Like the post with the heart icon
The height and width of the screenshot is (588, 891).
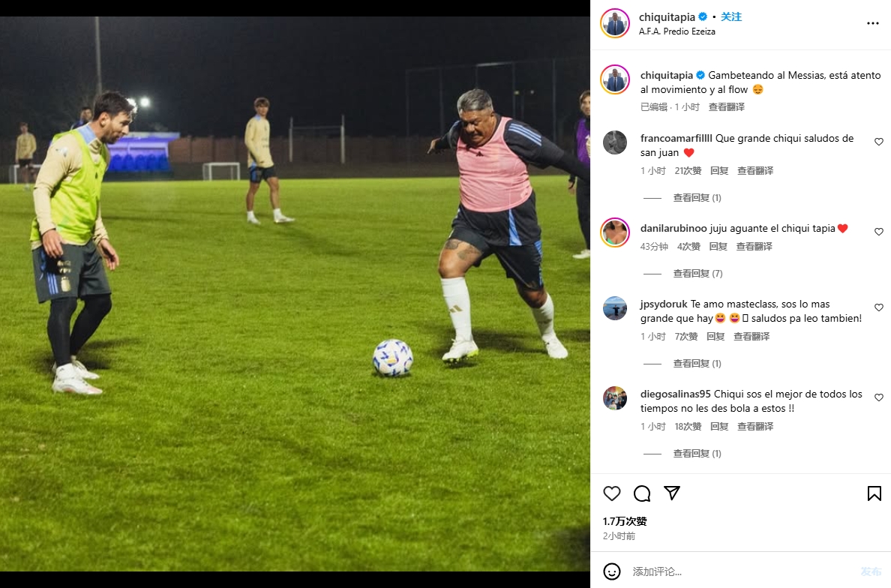click(612, 493)
